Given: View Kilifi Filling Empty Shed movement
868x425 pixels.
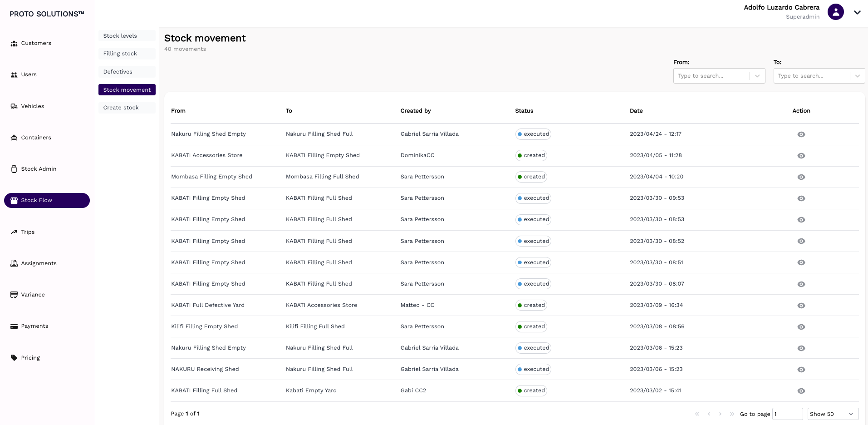Looking at the screenshot, I should [801, 327].
